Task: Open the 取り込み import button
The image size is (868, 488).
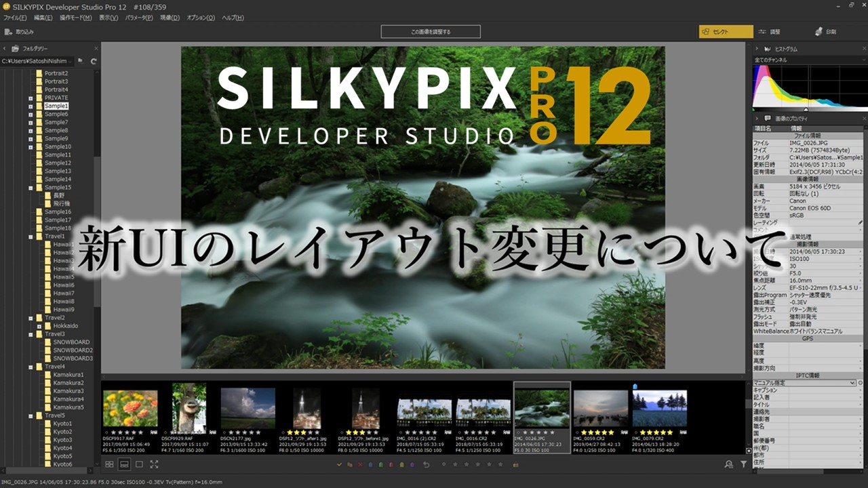Action: point(19,32)
